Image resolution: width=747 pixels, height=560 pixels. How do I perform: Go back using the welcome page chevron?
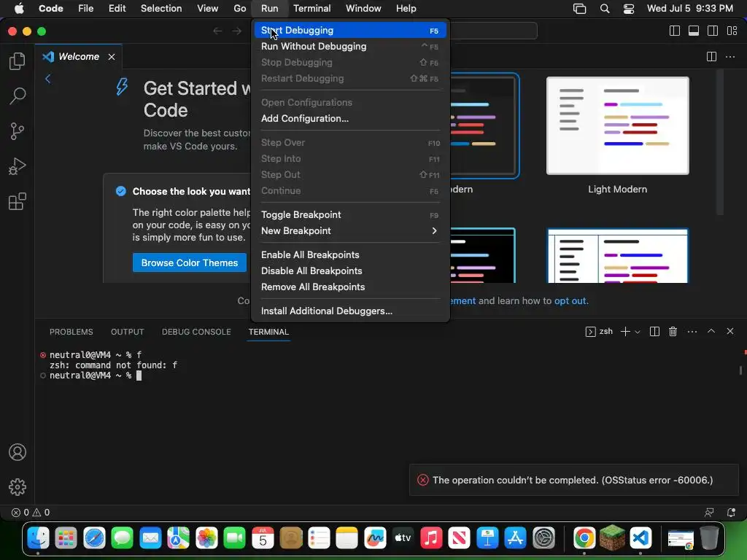pos(47,79)
